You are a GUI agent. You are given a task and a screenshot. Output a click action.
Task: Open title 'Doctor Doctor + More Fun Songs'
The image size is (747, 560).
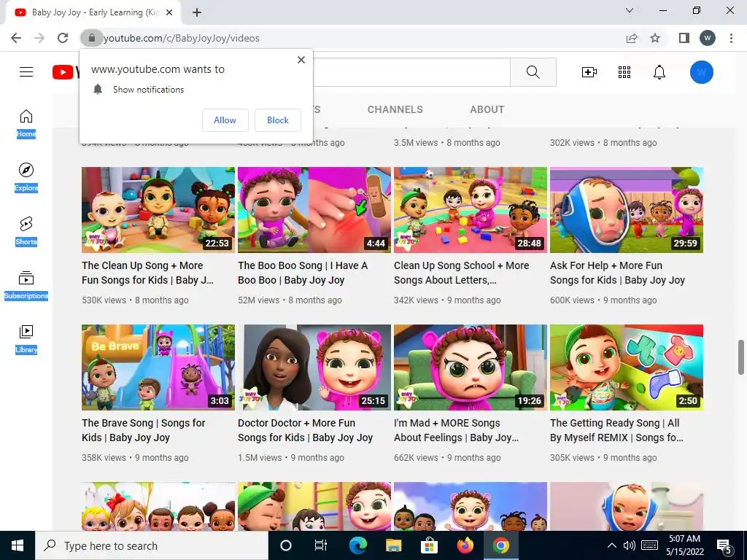click(x=306, y=430)
